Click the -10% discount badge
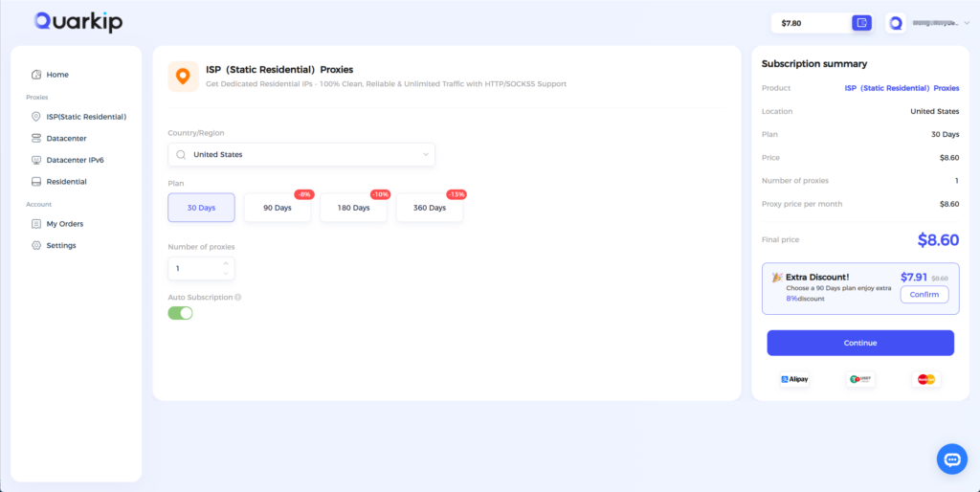 pyautogui.click(x=380, y=194)
